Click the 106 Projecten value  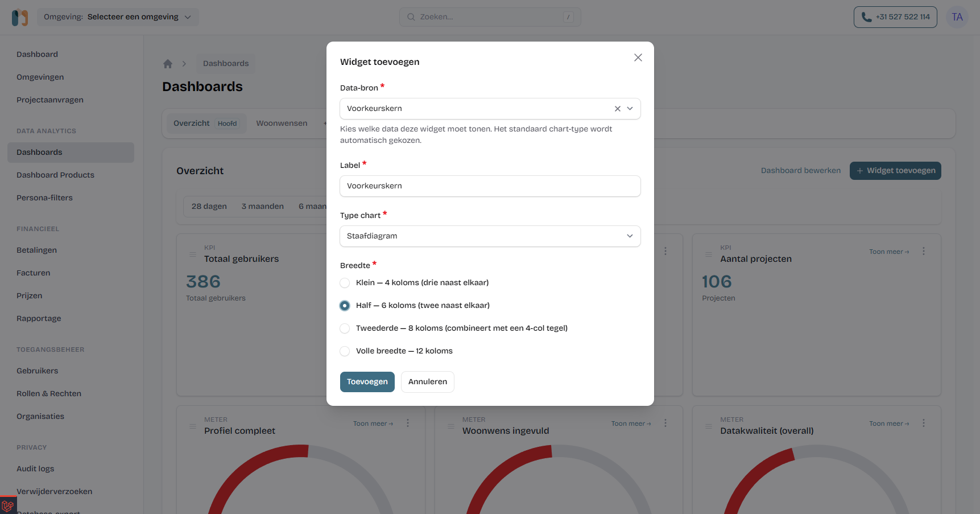(x=717, y=282)
